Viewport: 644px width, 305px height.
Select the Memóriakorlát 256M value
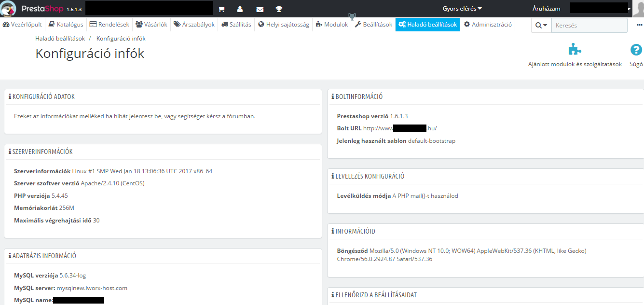(x=67, y=208)
